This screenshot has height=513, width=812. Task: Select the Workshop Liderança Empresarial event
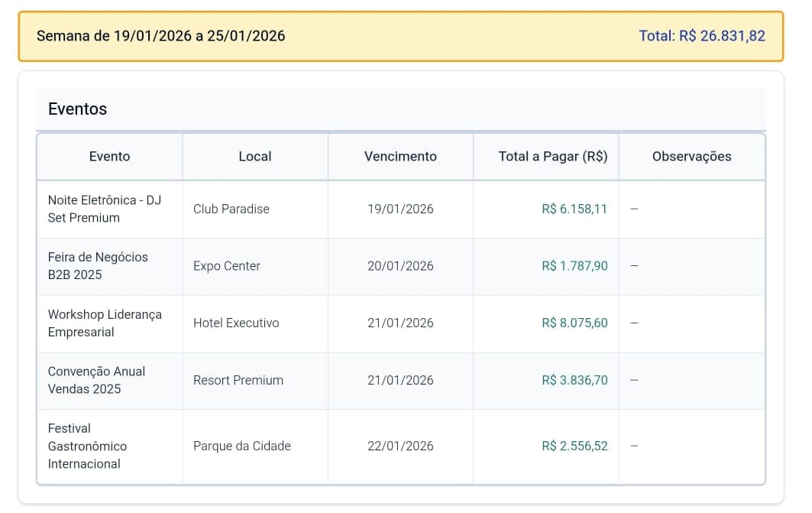point(105,323)
